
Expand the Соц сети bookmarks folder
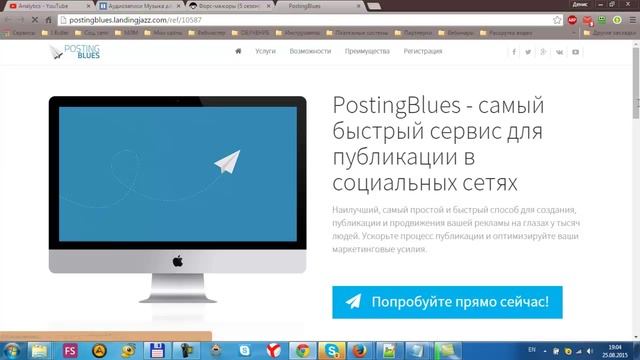point(92,33)
